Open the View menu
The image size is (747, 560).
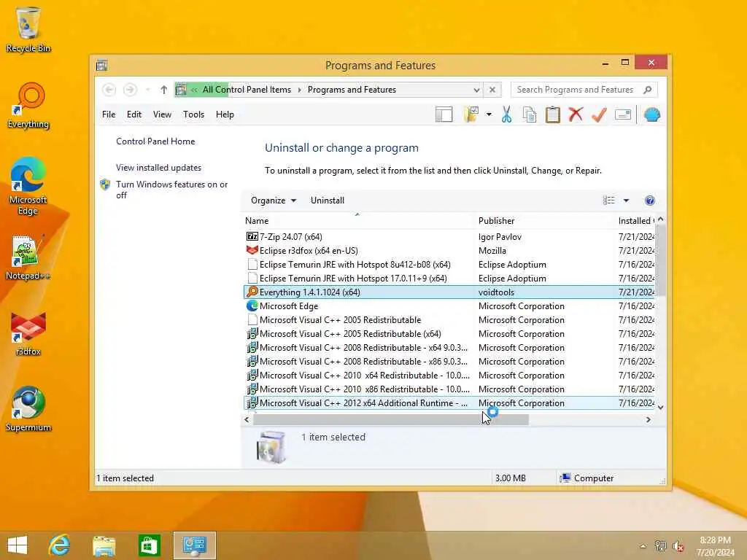tap(162, 114)
